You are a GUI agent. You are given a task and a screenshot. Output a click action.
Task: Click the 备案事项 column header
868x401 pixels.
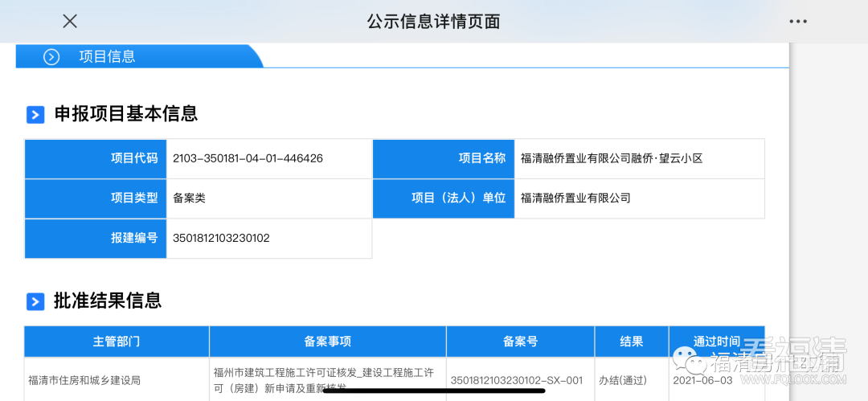pyautogui.click(x=327, y=342)
